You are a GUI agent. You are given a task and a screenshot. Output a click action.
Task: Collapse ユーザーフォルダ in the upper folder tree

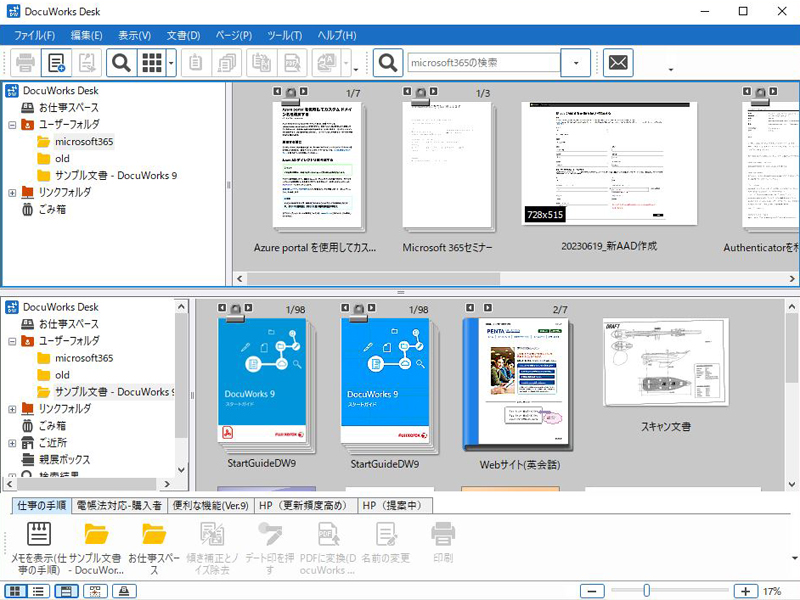12,124
